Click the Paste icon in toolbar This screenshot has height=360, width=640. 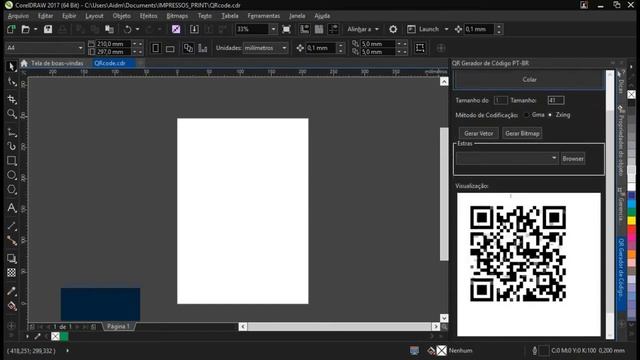(109, 29)
